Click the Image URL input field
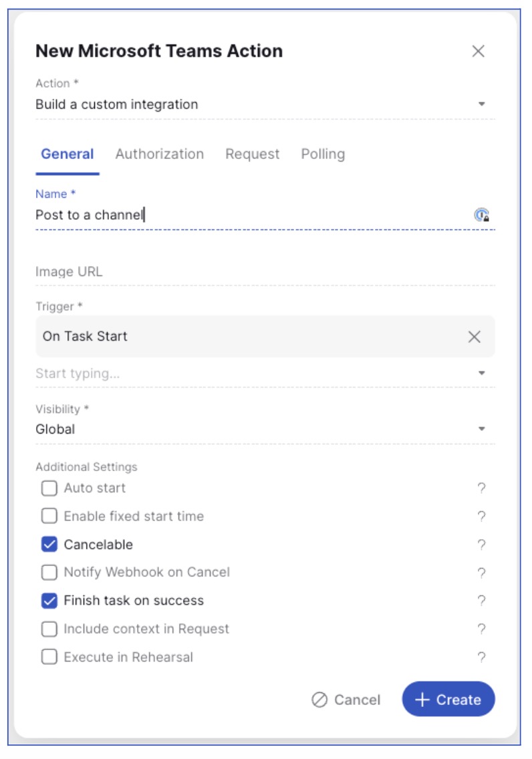Screen dimensions: 532x759 [265, 272]
